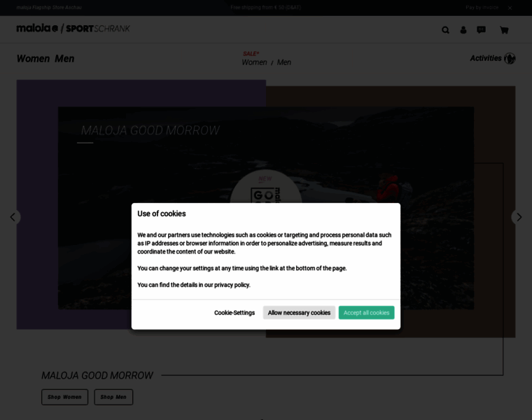Open Men sale link
Image resolution: width=532 pixels, height=420 pixels.
coord(284,62)
